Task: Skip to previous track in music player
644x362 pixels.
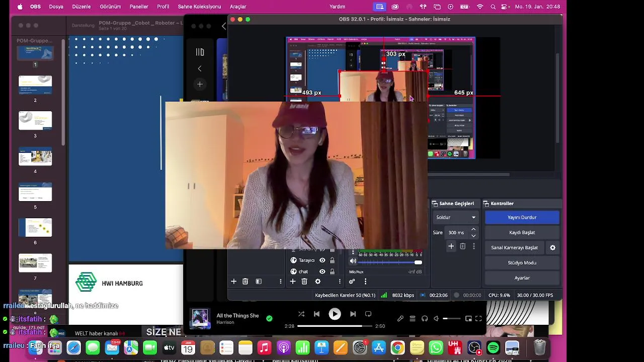Action: pyautogui.click(x=316, y=314)
